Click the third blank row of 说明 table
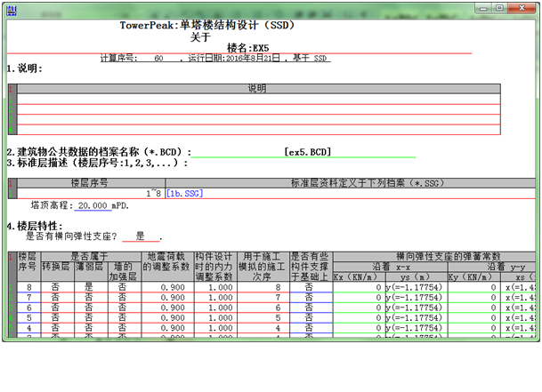This screenshot has width=542, height=392. coord(259,119)
